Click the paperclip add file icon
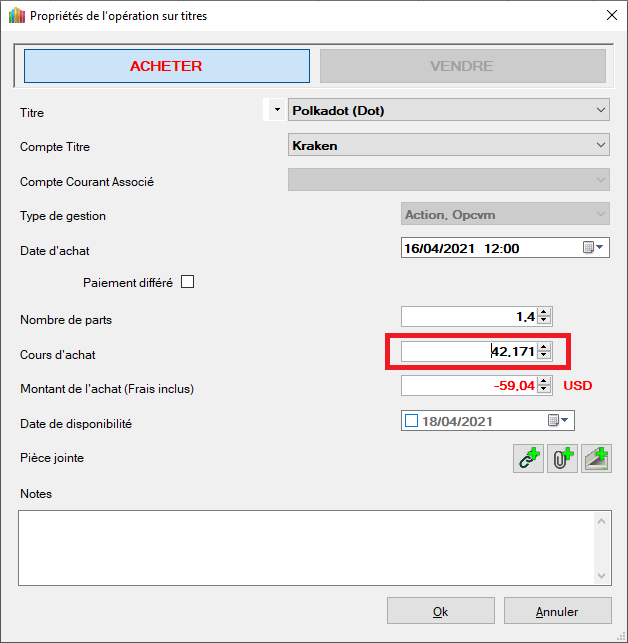The height and width of the screenshot is (643, 628). click(562, 459)
